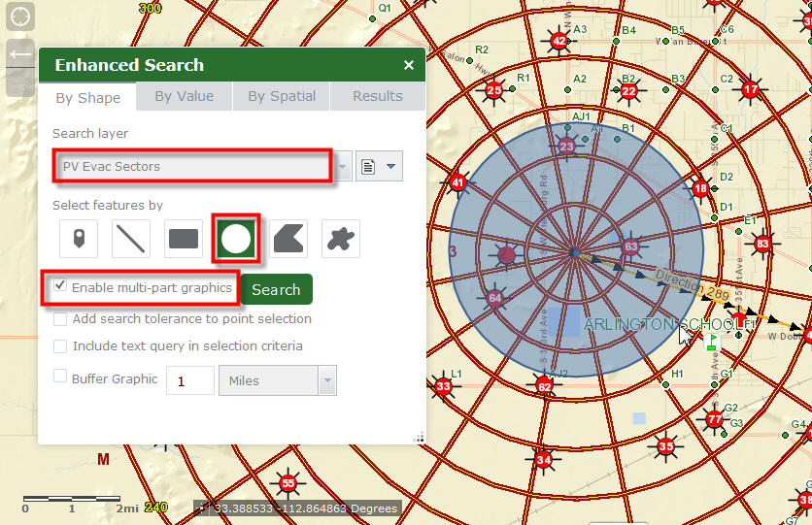
Task: Switch to the By Value tab
Action: [185, 96]
